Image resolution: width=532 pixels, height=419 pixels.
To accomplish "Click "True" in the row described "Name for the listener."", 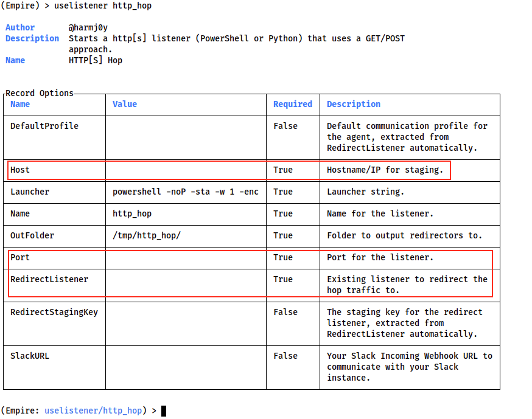I will point(283,213).
